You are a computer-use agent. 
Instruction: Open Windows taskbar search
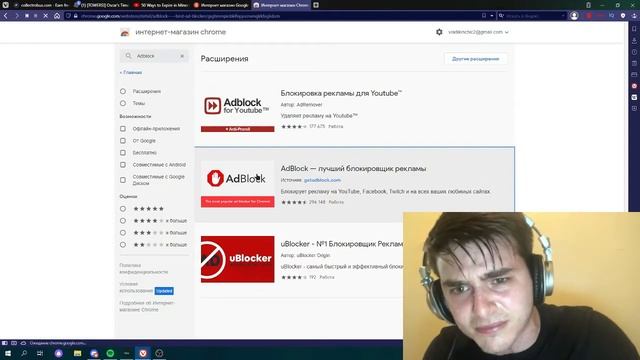[x=24, y=353]
